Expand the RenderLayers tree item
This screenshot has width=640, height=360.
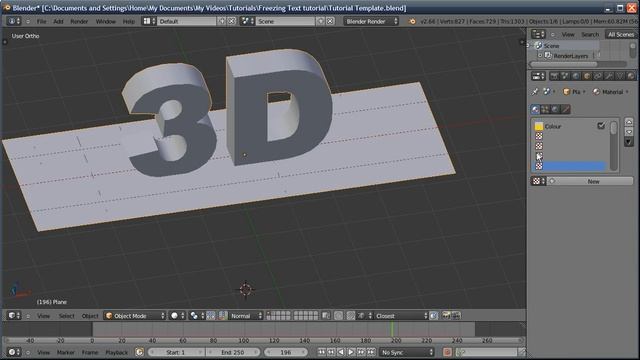click(x=540, y=56)
